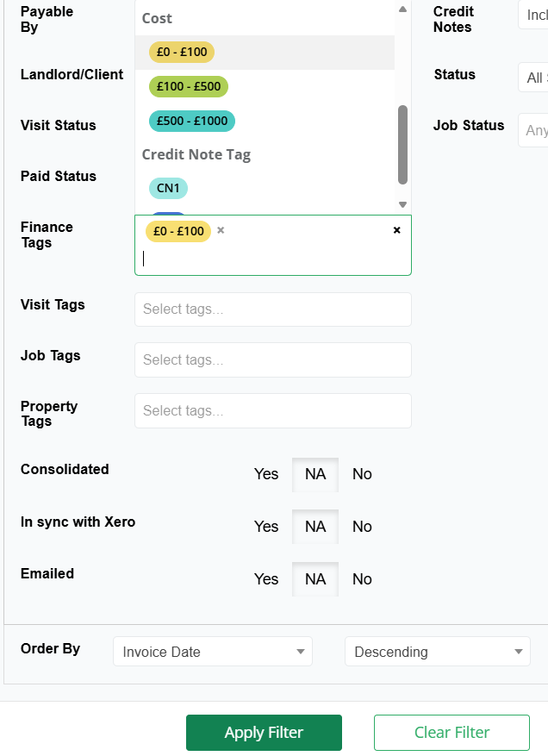Select the CN1 credit note tag
This screenshot has height=756, width=548.
168,188
